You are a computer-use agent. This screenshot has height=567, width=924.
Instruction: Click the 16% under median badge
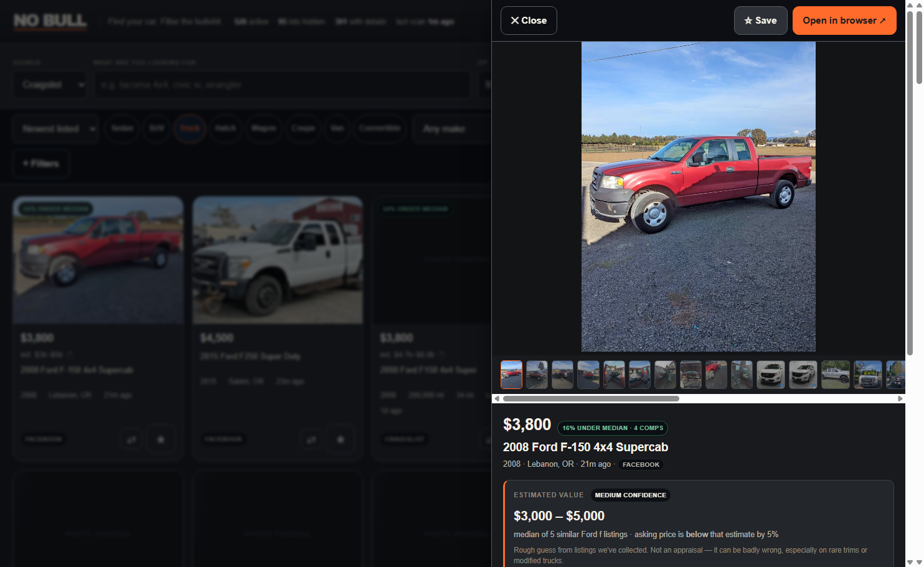tap(613, 428)
